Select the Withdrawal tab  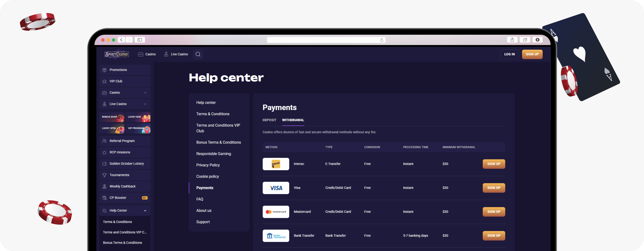293,120
